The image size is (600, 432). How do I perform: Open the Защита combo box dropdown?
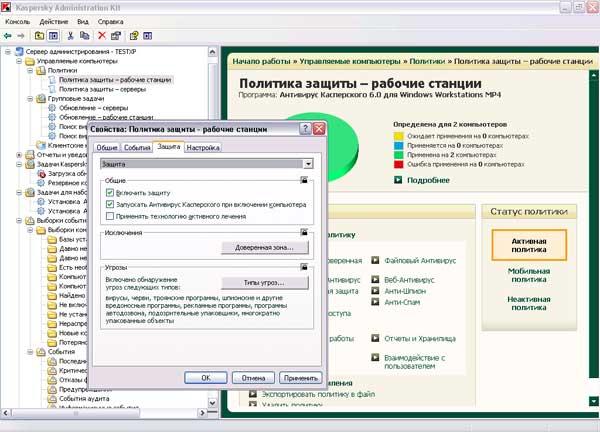coord(308,164)
